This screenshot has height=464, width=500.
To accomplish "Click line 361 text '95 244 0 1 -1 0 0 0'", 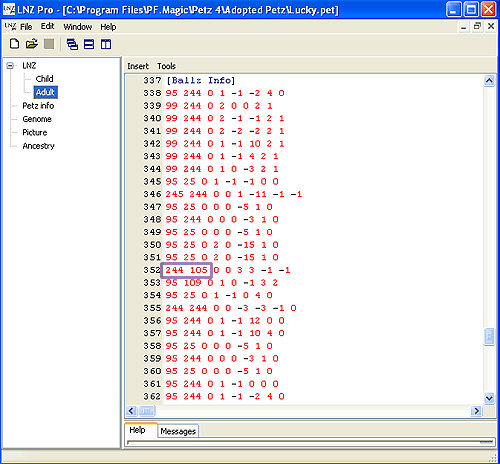I will pyautogui.click(x=222, y=384).
